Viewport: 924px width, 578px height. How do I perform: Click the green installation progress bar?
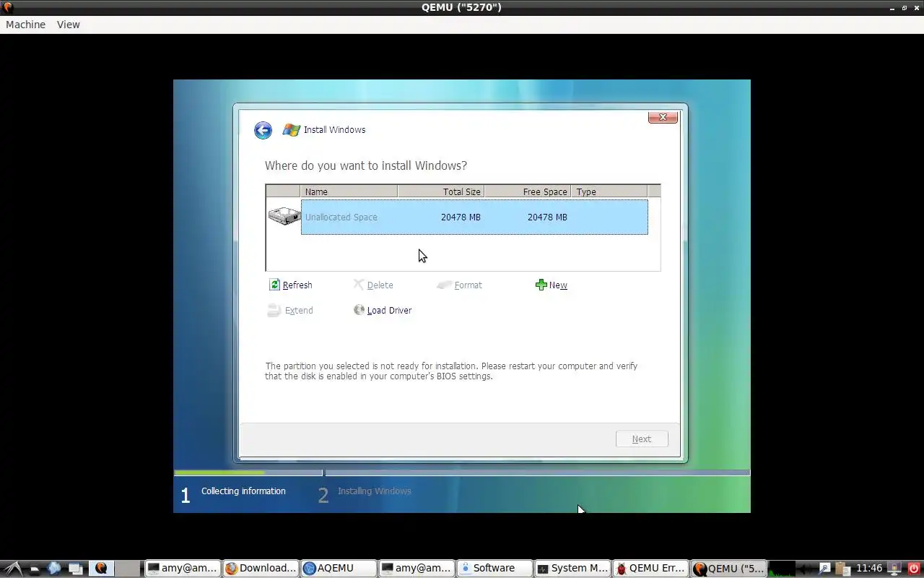click(219, 473)
